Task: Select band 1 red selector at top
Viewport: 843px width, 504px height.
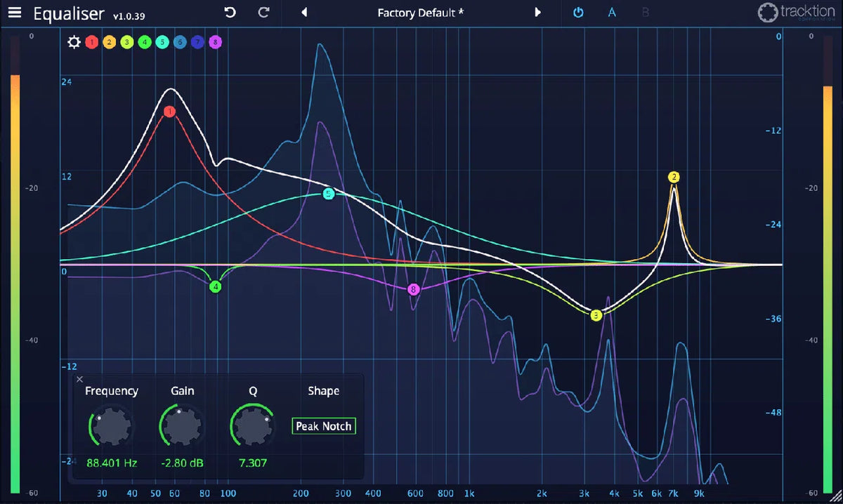Action: point(91,43)
